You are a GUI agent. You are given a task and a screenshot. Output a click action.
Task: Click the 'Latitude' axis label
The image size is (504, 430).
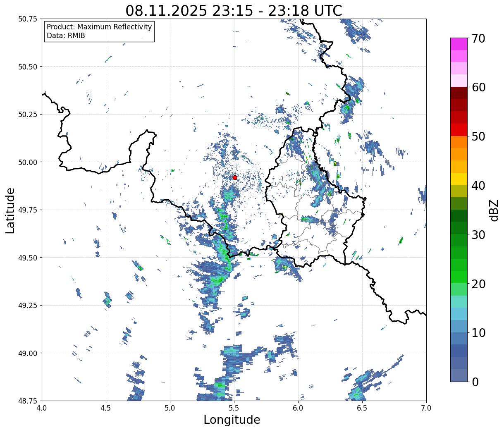pyautogui.click(x=10, y=210)
